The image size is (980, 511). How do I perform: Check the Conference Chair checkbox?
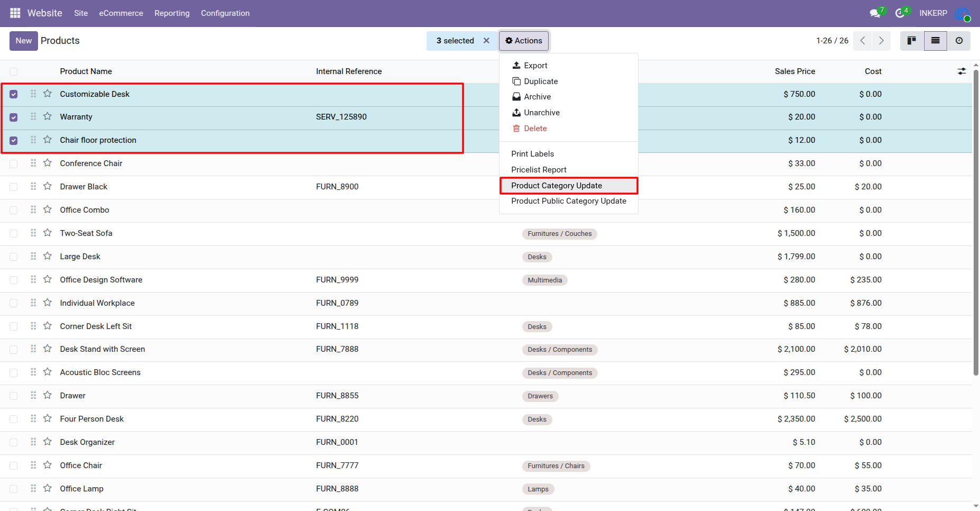point(14,164)
